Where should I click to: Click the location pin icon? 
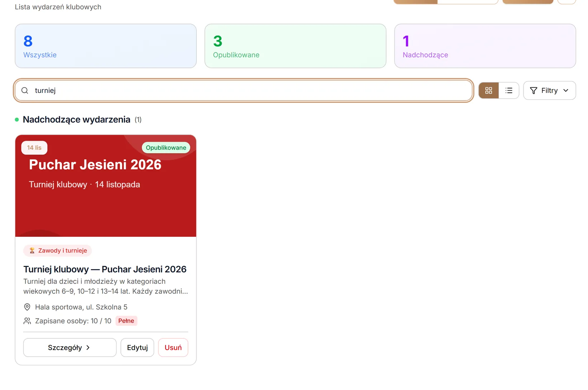coord(27,307)
